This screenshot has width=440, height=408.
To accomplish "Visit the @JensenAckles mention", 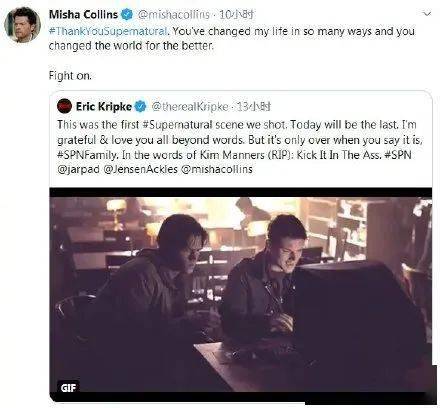I will (x=140, y=169).
